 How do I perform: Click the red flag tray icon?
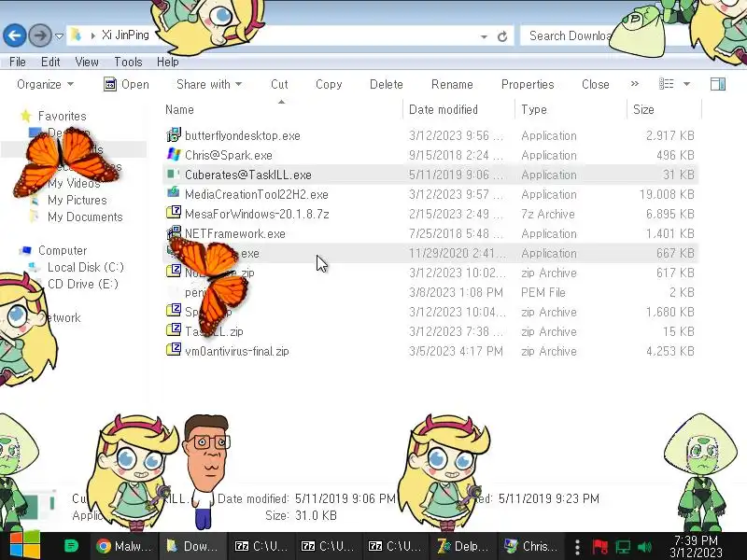pyautogui.click(x=599, y=547)
